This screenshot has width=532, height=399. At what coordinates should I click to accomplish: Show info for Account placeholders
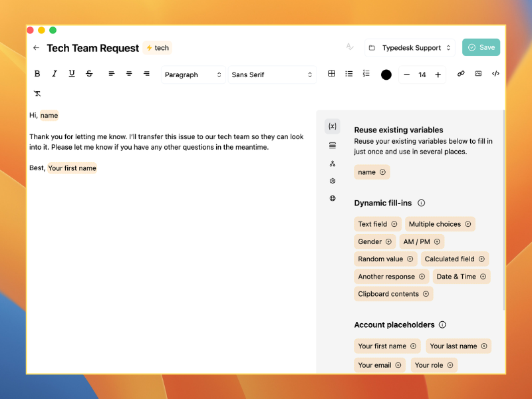click(442, 325)
